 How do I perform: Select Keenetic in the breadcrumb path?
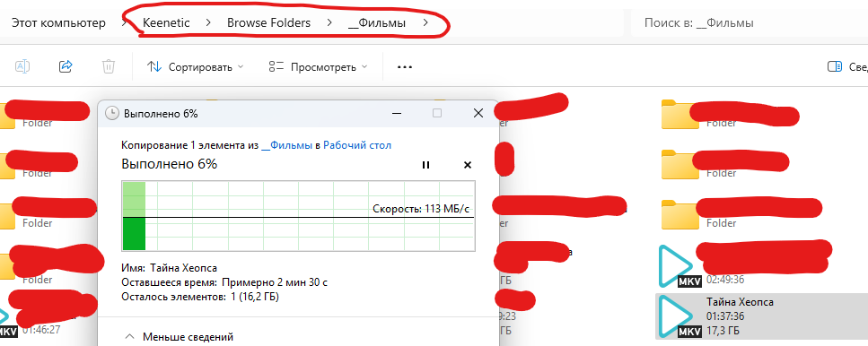(x=166, y=23)
